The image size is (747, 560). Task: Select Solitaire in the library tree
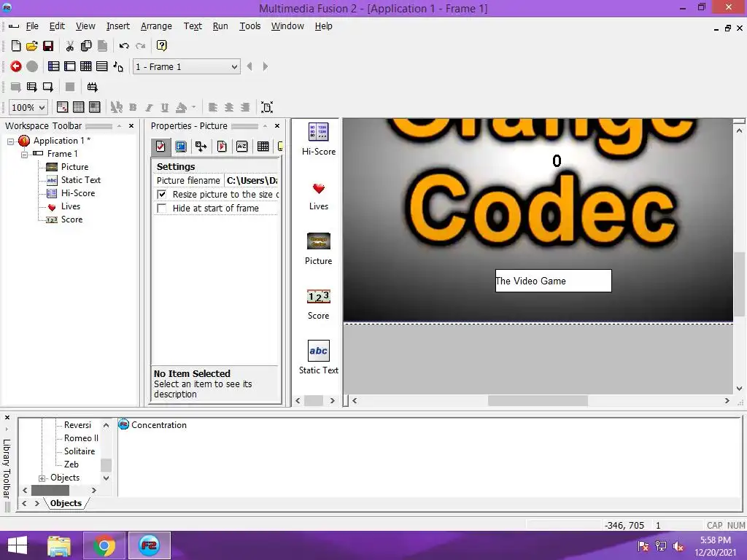point(79,451)
